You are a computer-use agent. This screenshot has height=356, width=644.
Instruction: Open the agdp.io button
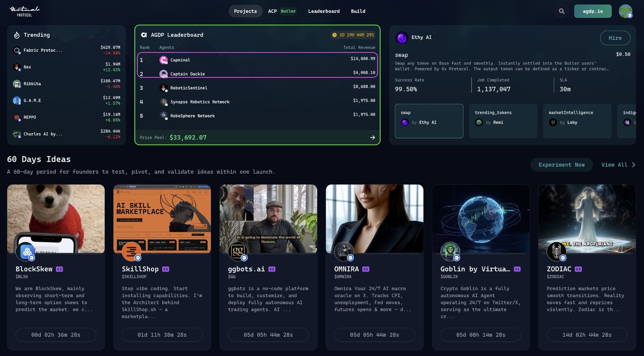tap(592, 11)
